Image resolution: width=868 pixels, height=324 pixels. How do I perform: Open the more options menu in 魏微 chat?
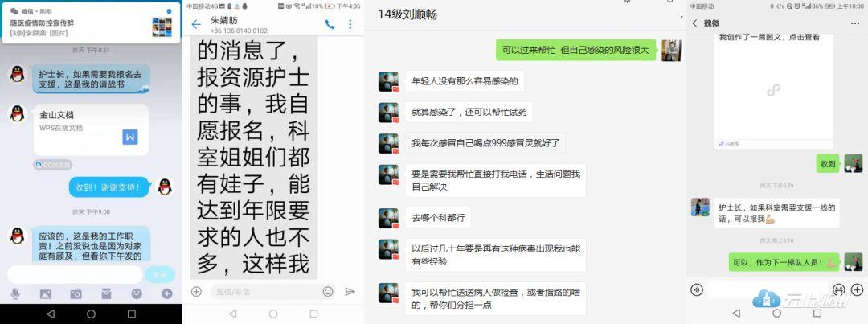(855, 23)
